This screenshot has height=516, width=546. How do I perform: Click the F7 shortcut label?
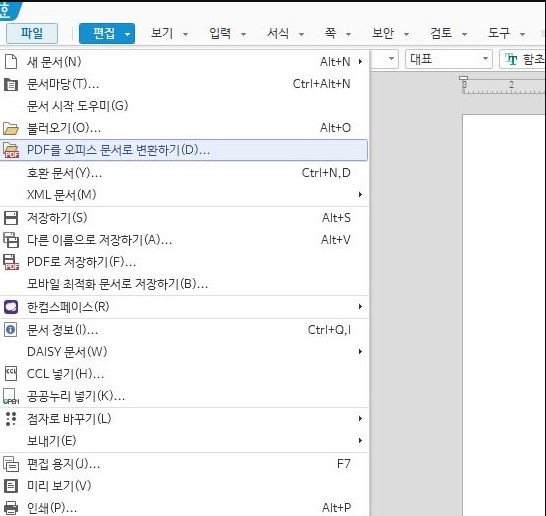(x=343, y=464)
